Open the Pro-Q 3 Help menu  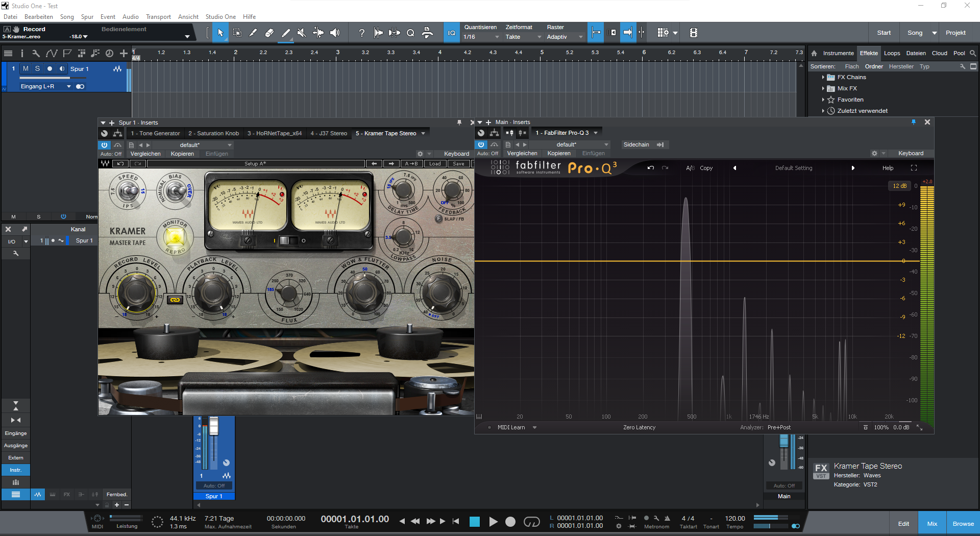pyautogui.click(x=888, y=168)
